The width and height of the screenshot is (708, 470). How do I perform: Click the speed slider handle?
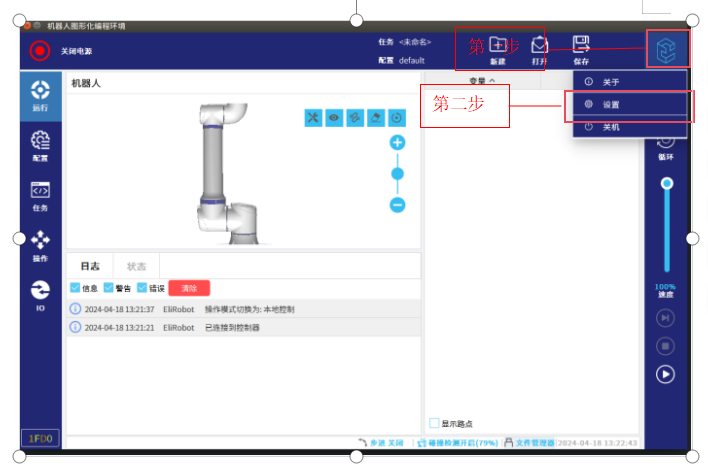(666, 183)
